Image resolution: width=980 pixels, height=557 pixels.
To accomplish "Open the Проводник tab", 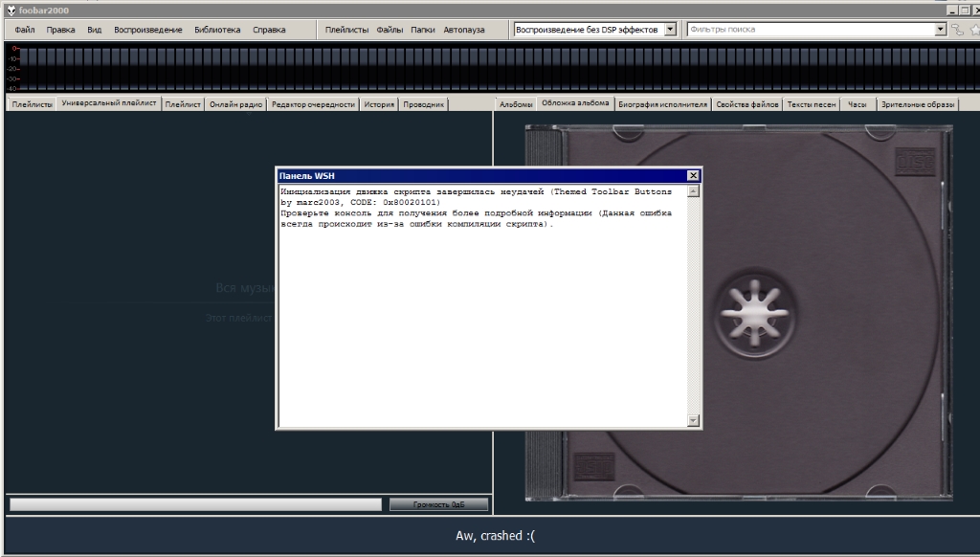I will pyautogui.click(x=423, y=104).
